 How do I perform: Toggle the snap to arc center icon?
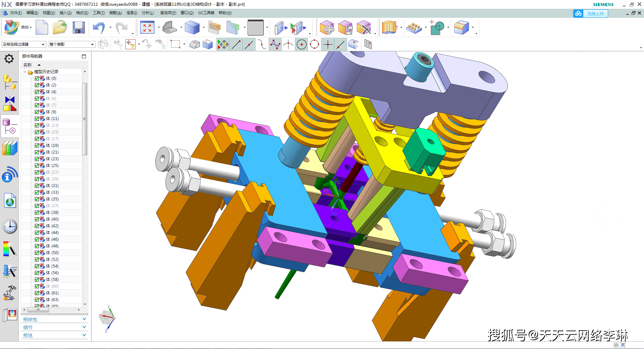pos(302,44)
